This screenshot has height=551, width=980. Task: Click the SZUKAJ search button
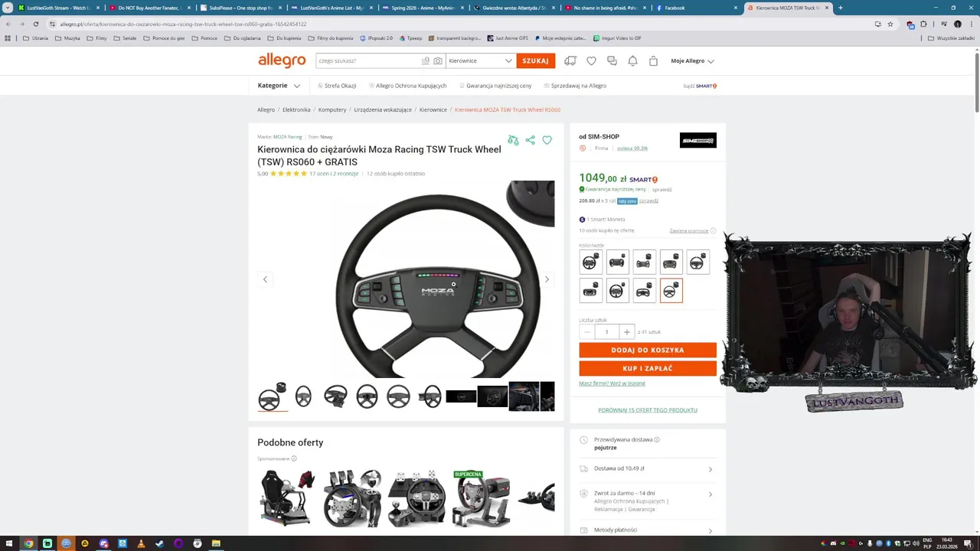535,60
